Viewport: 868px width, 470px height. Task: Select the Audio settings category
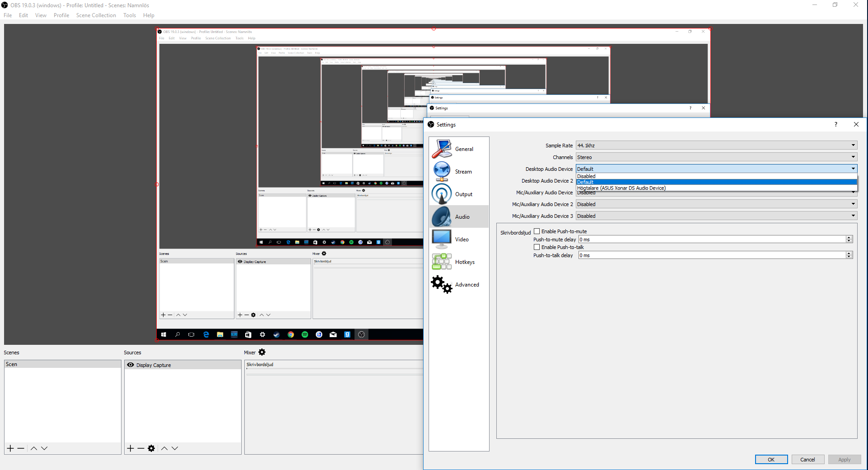tap(459, 216)
